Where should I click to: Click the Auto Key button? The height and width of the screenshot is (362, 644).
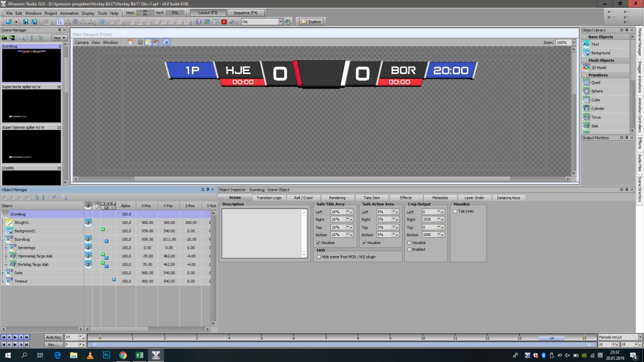[53, 337]
